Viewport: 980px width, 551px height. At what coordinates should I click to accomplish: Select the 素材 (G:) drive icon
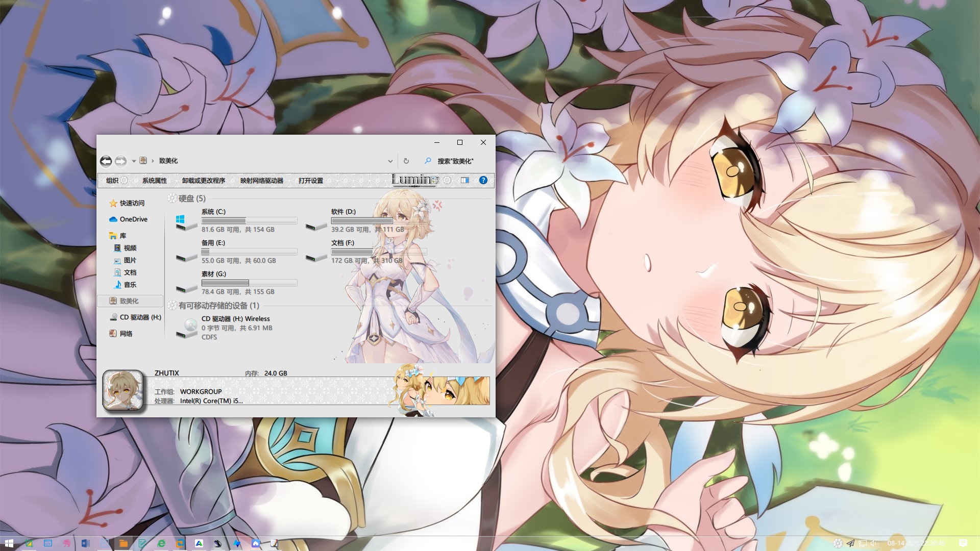tap(186, 288)
